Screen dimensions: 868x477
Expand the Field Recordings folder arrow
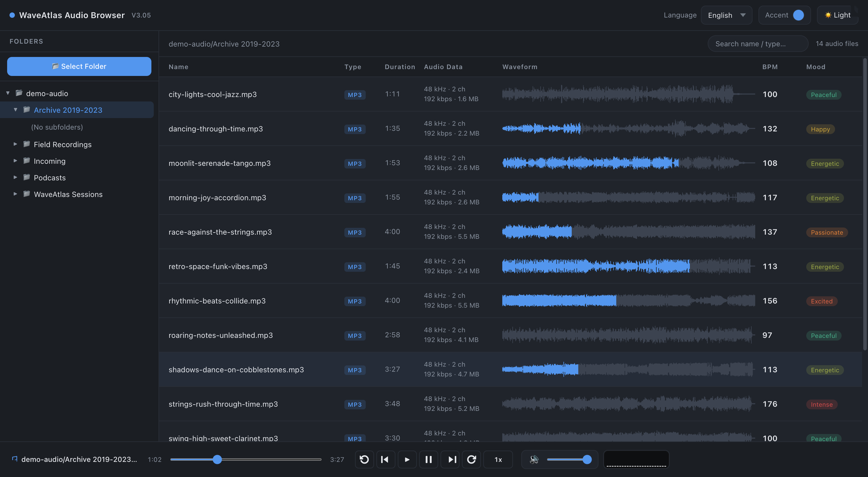15,144
